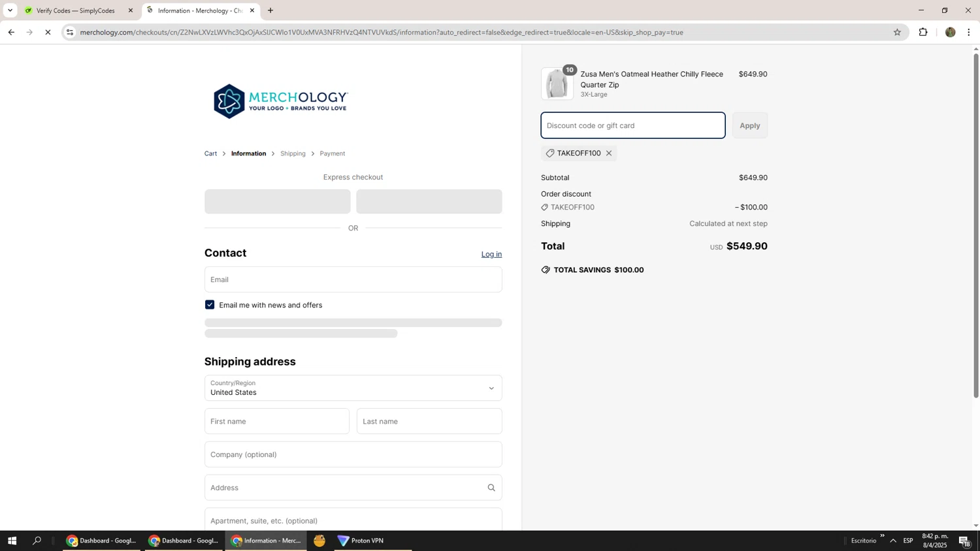Stop page loading in browser toolbar

48,32
